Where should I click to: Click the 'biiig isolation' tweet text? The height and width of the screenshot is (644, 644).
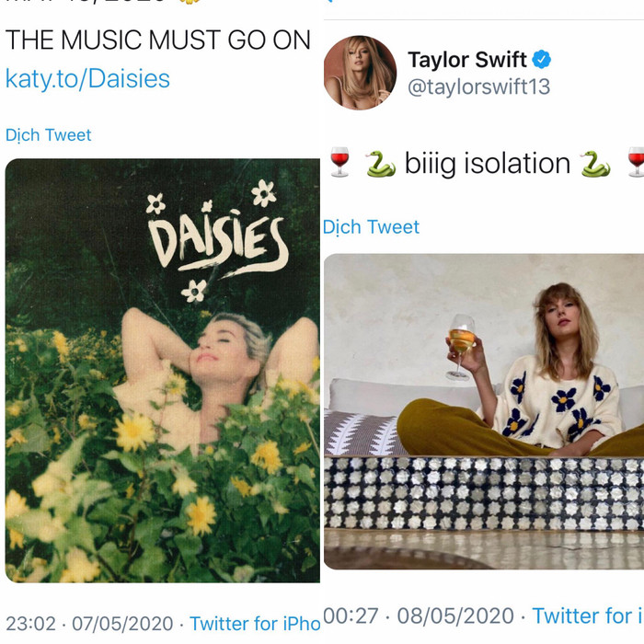pos(488,164)
